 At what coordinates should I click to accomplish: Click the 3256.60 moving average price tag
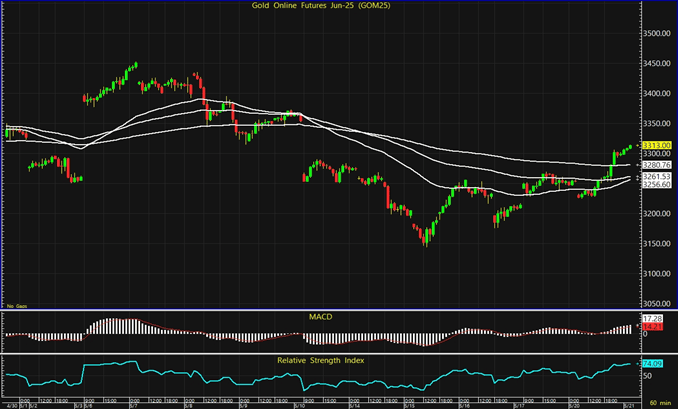click(x=654, y=185)
